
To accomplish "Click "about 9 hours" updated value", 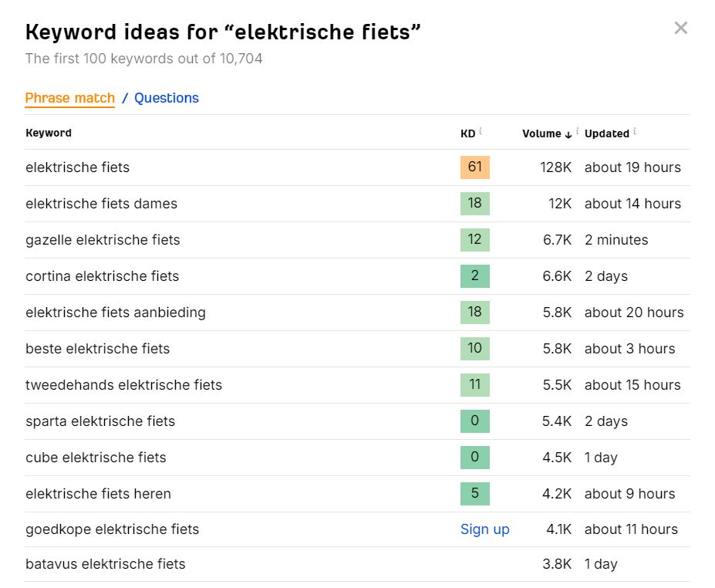I will click(629, 494).
